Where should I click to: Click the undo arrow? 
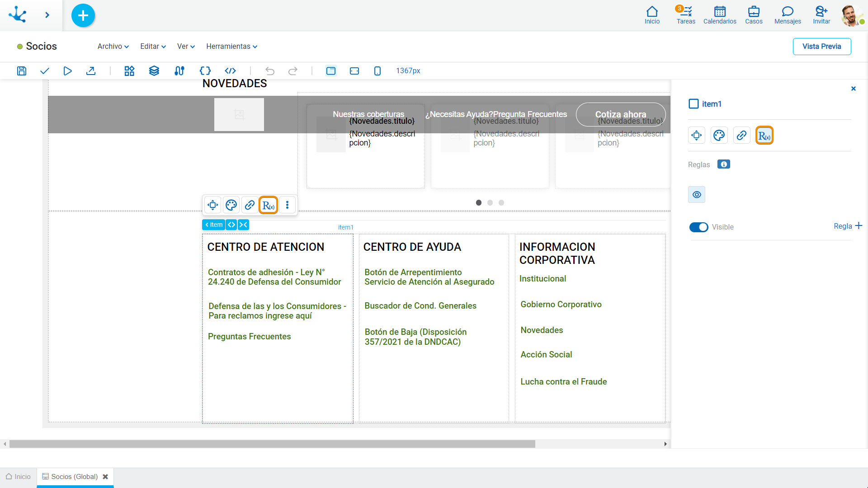point(270,71)
